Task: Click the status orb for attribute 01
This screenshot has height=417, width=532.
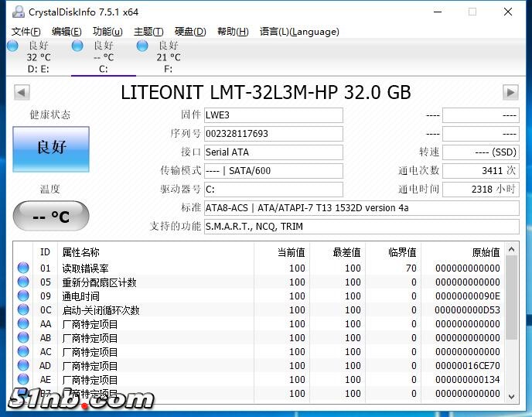Action: [23, 268]
